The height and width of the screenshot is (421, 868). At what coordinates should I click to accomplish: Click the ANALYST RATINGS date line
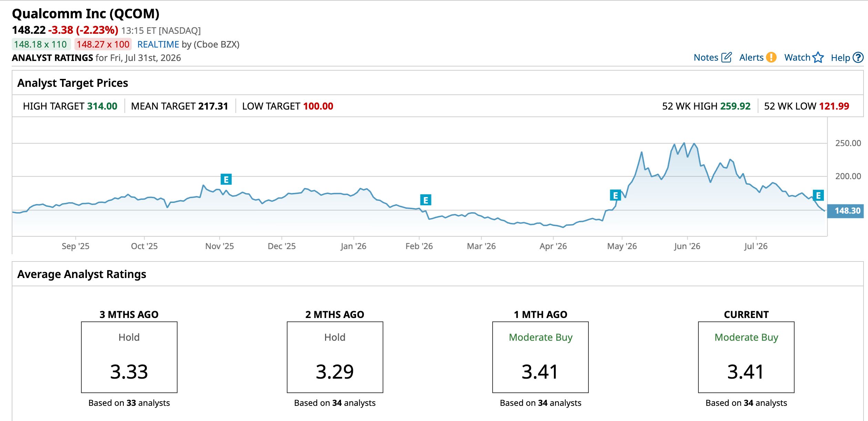click(x=97, y=58)
